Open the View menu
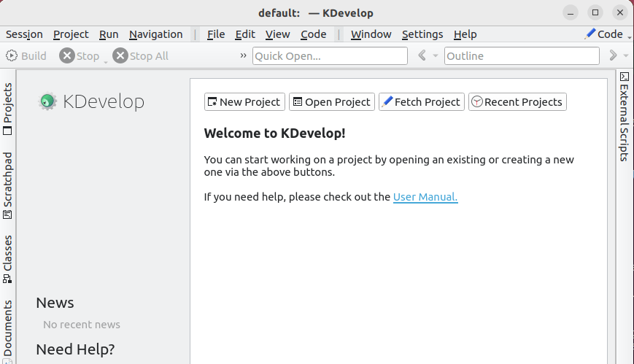Viewport: 634px width, 364px height. (277, 34)
